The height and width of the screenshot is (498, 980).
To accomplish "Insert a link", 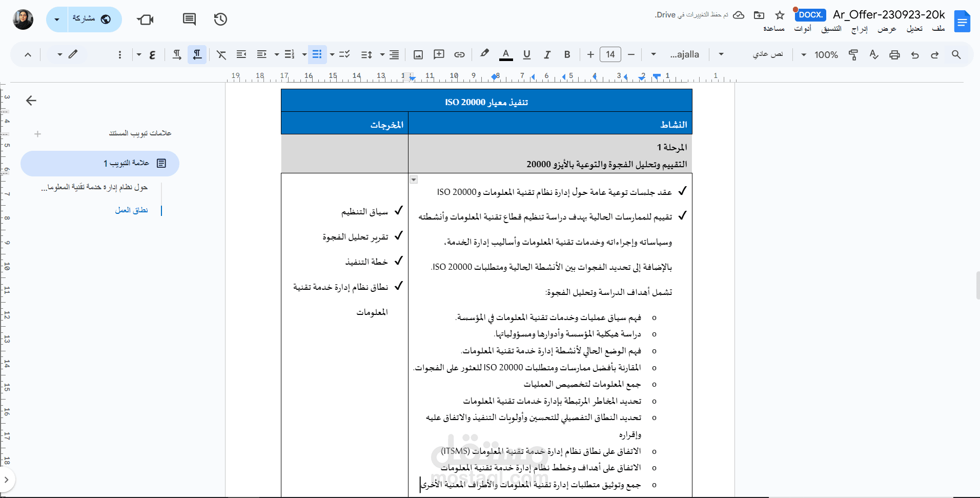I will [x=459, y=54].
